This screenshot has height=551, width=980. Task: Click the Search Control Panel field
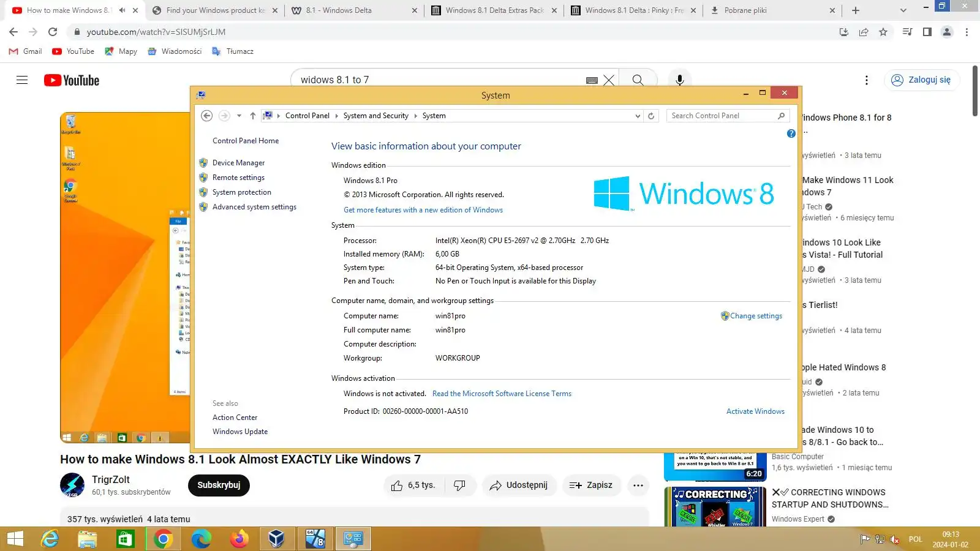(x=728, y=116)
